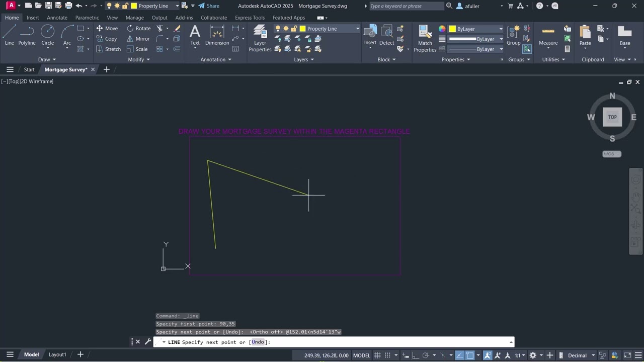Click the Insert block icon
Viewport: 644px width, 362px height.
pyautogui.click(x=370, y=35)
